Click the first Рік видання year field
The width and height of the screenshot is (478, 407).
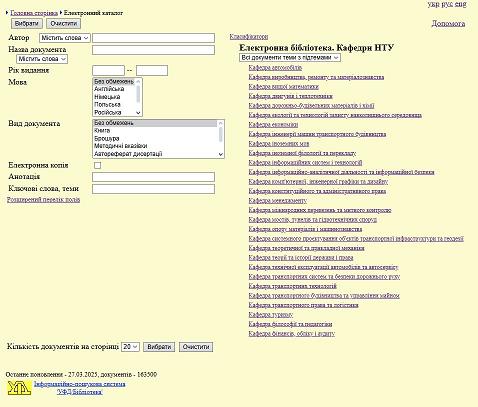(x=108, y=71)
